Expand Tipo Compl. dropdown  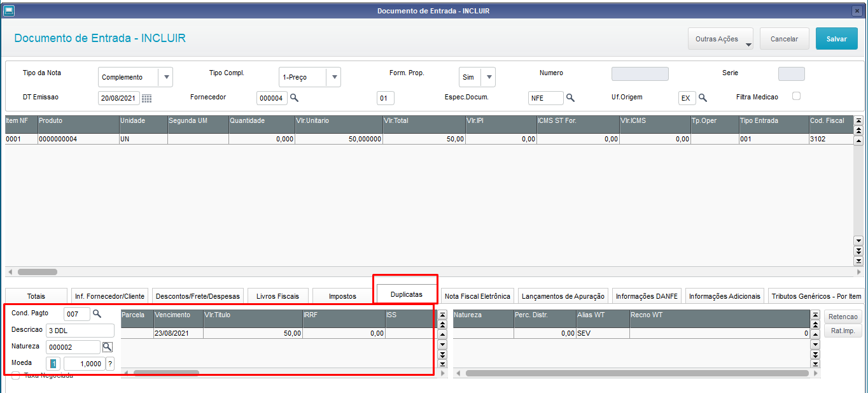[x=333, y=77]
